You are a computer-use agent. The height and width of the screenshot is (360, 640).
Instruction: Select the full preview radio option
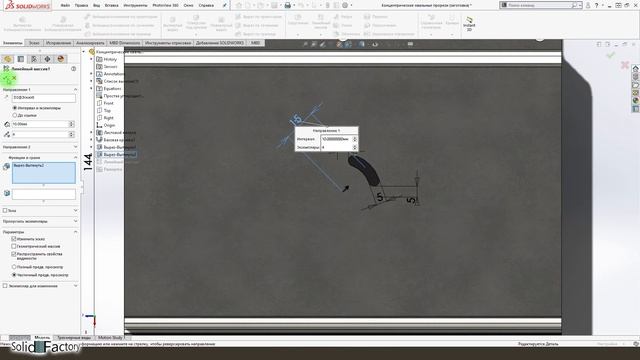click(x=14, y=267)
